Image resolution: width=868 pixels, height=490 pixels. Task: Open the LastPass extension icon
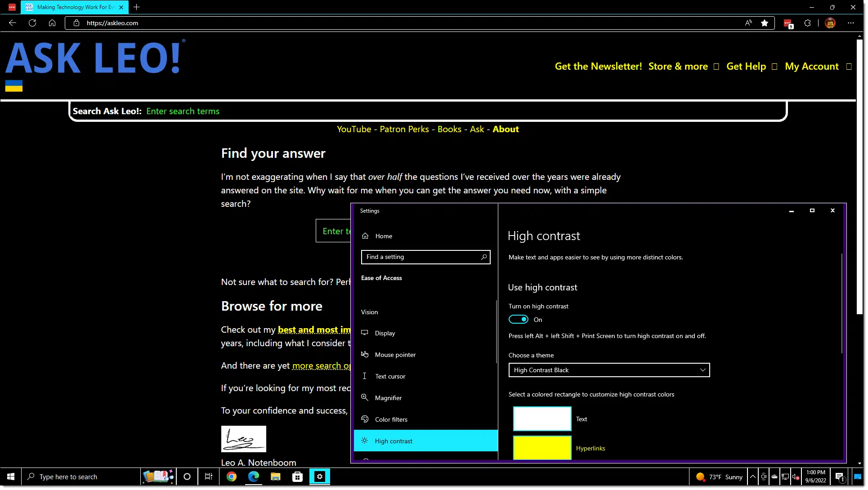point(788,23)
